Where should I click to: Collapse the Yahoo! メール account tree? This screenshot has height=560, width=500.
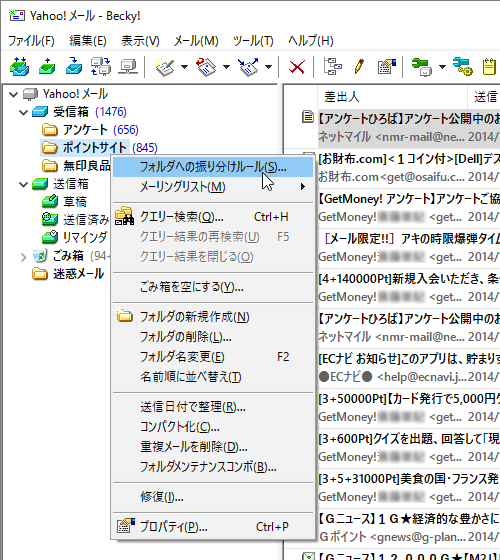click(x=14, y=95)
